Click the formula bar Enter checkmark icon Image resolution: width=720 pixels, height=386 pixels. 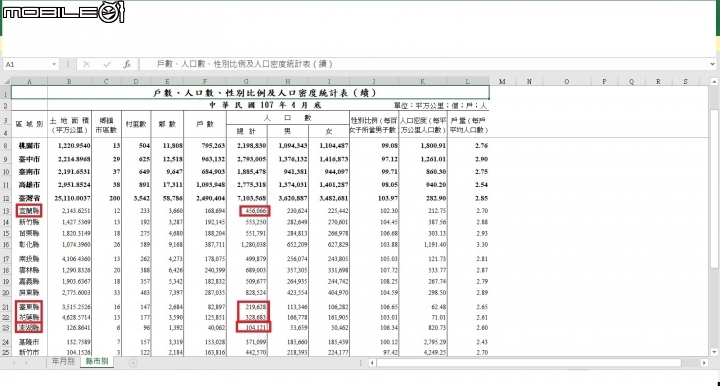(107, 64)
